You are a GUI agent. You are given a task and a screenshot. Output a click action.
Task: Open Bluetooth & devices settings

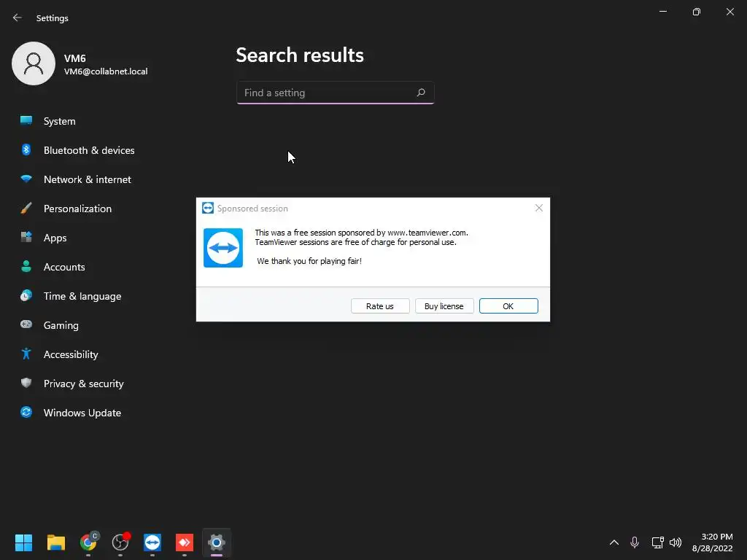coord(88,150)
